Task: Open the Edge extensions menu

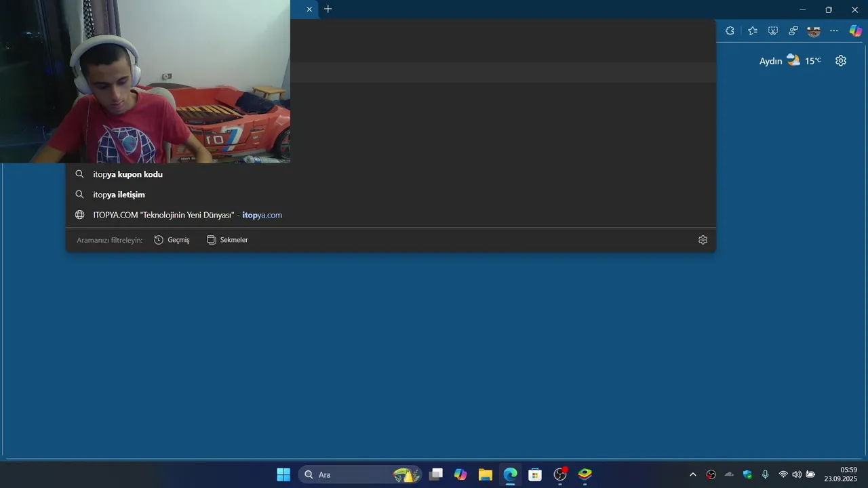Action: click(x=730, y=30)
